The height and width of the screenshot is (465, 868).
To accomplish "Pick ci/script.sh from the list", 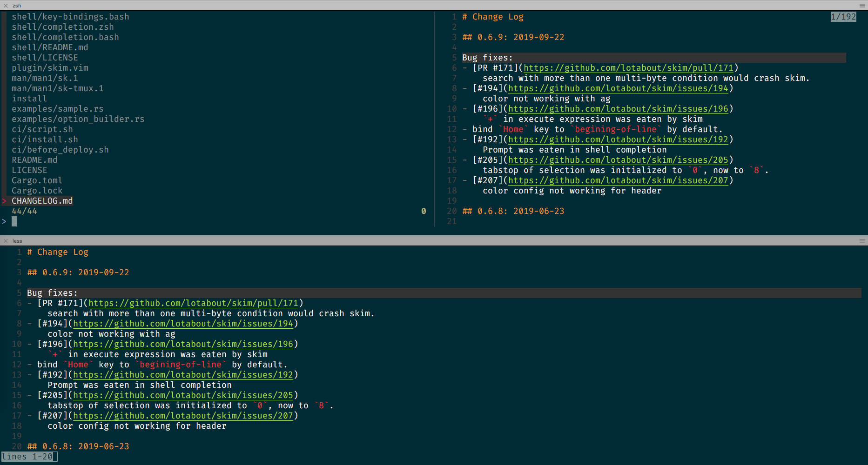I will 42,129.
